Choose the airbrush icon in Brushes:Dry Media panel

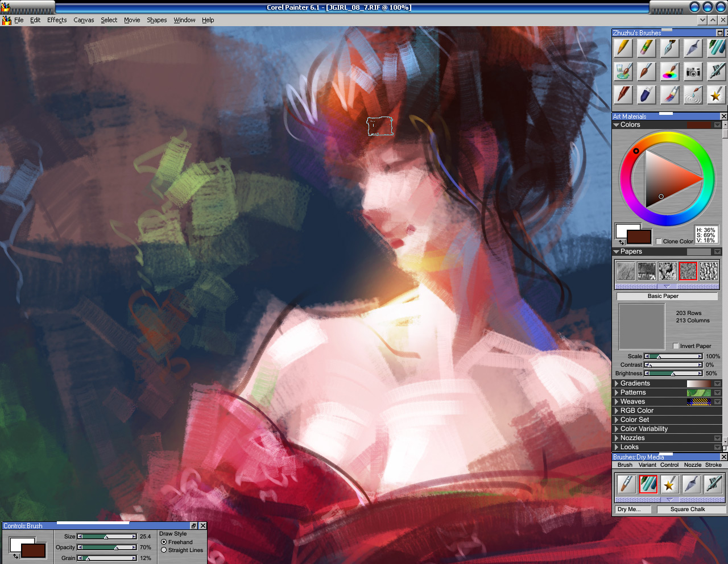(x=713, y=484)
